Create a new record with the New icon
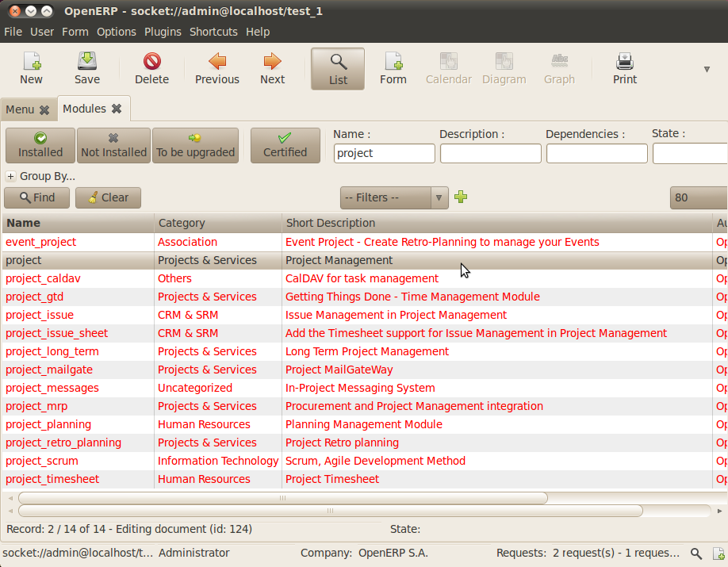 coord(31,68)
